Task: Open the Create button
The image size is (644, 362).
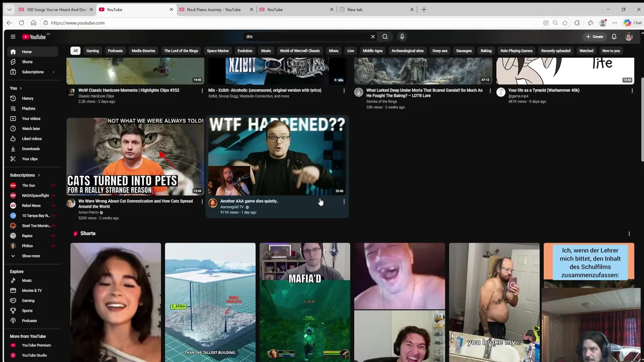Action: tap(594, 37)
